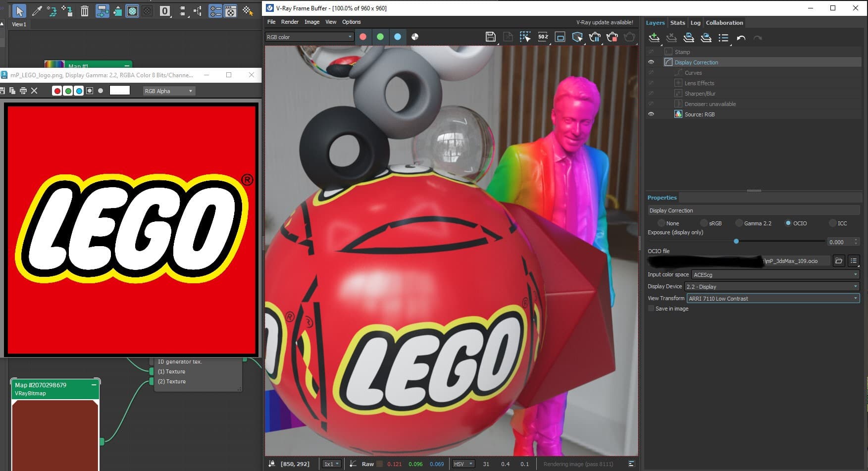Click the save image icon in frame buffer

click(x=490, y=37)
